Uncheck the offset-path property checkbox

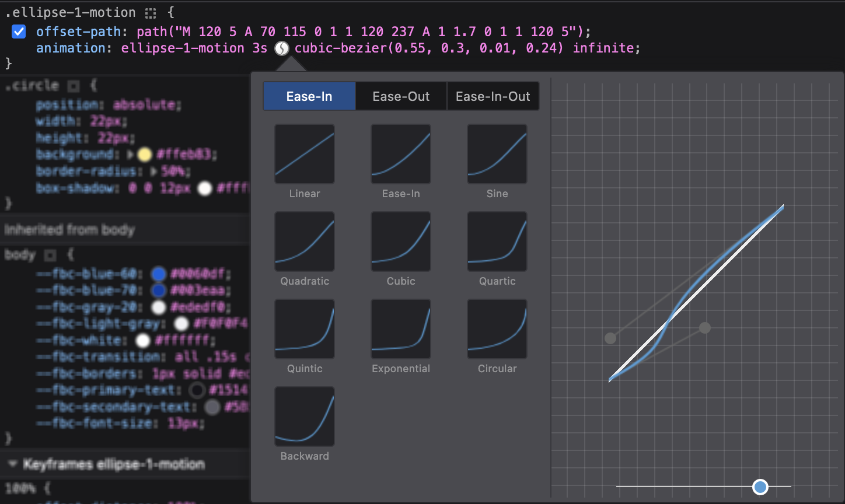(19, 32)
